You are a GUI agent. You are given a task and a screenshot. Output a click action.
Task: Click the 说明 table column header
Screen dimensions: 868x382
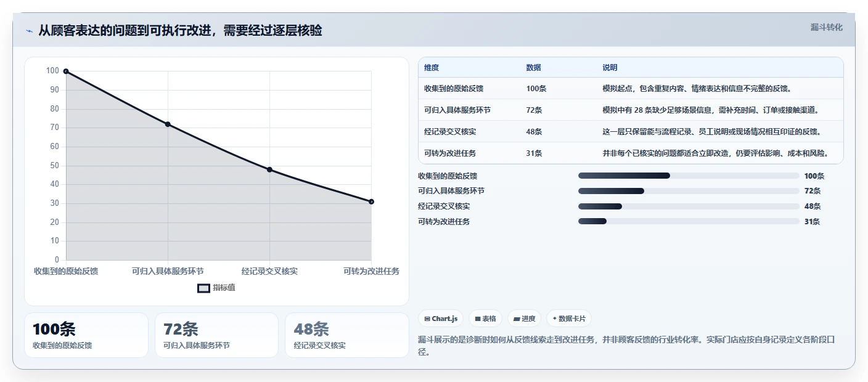pyautogui.click(x=610, y=68)
